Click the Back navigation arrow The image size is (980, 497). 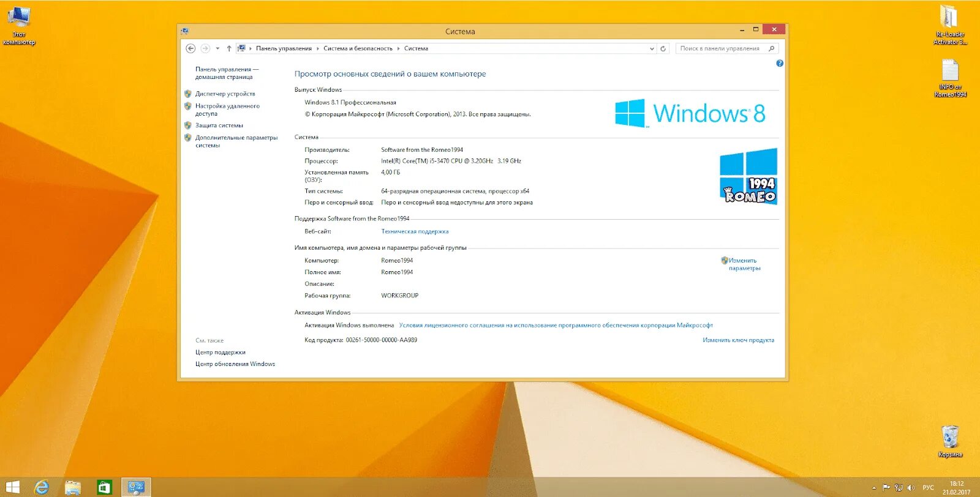[x=190, y=48]
